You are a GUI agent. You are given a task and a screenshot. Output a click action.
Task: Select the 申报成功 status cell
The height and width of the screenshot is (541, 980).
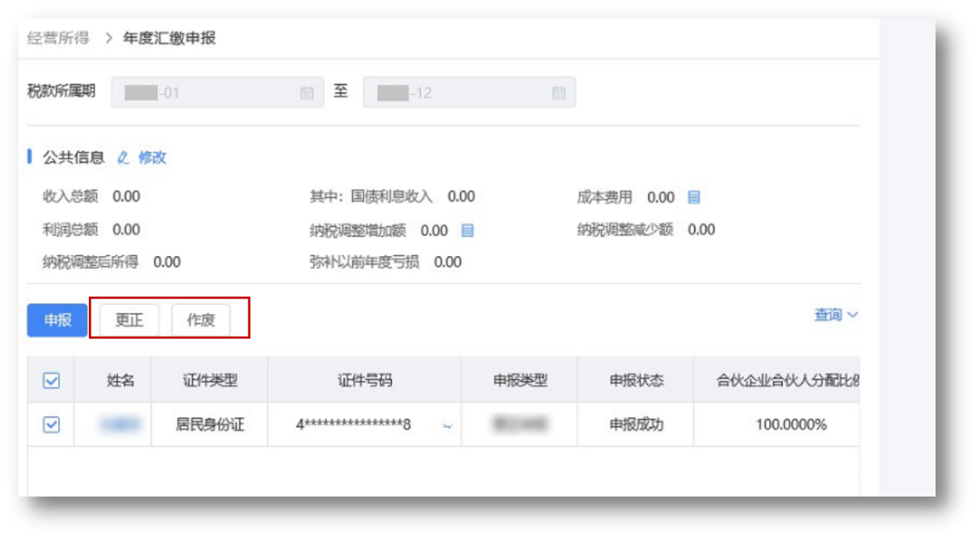[636, 425]
